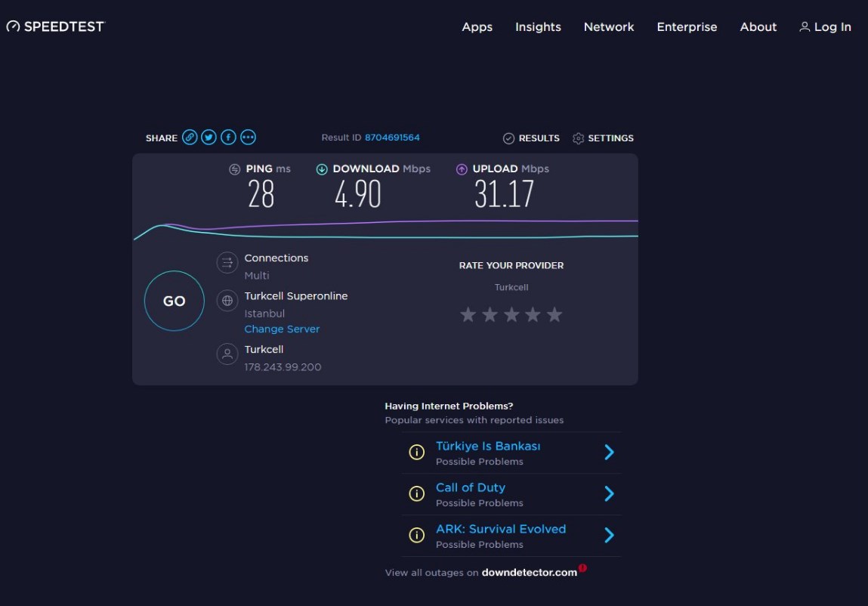Viewport: 868px width, 606px height.
Task: Click info icon beside Call of Duty
Action: pyautogui.click(x=416, y=493)
